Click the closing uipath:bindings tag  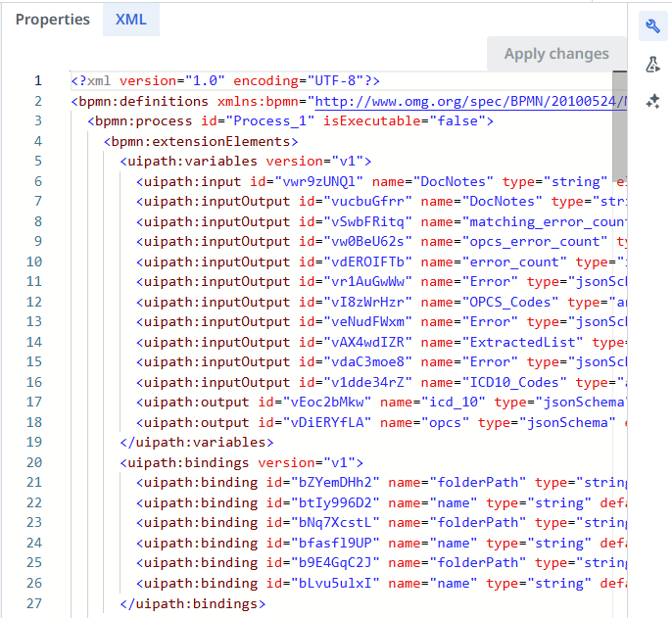[x=192, y=603]
